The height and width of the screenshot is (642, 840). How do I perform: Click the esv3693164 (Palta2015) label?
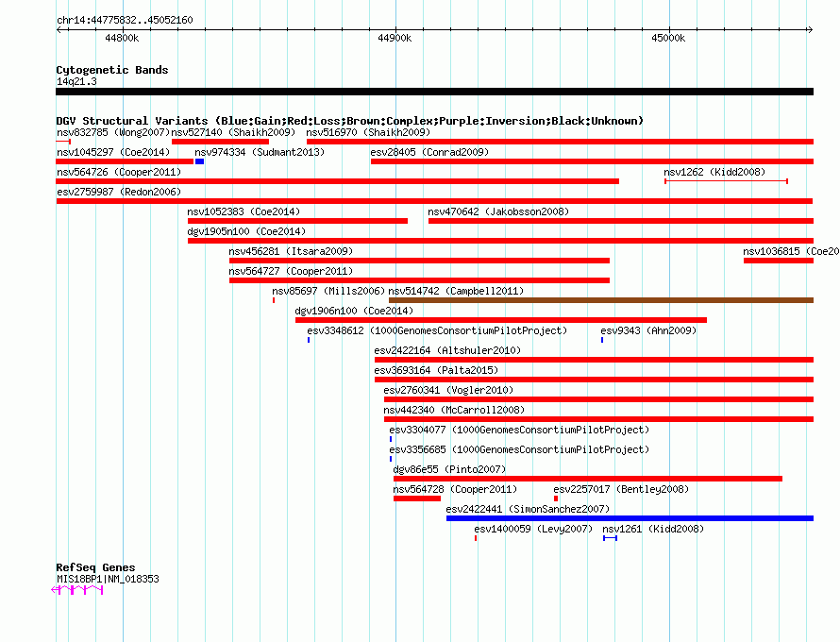(x=436, y=370)
